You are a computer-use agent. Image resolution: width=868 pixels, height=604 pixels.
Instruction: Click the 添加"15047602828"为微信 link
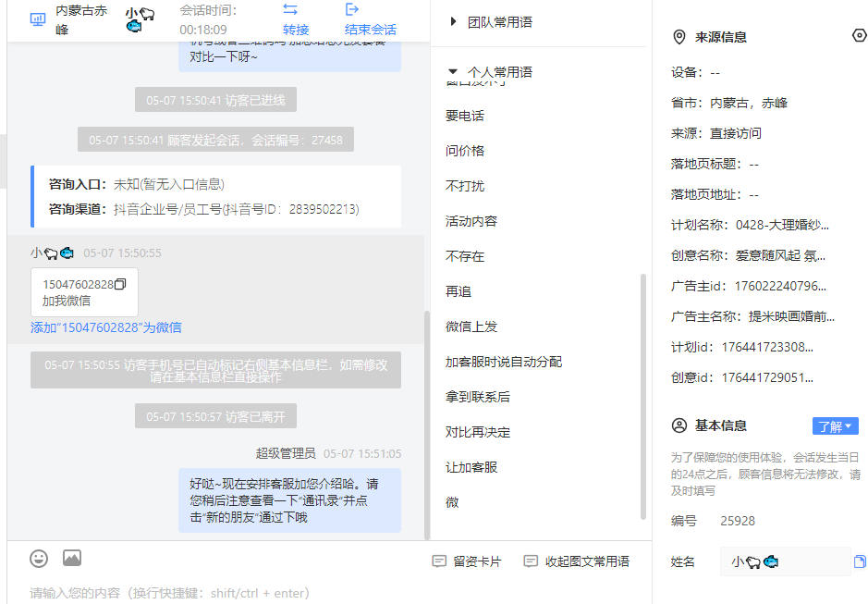click(x=106, y=327)
